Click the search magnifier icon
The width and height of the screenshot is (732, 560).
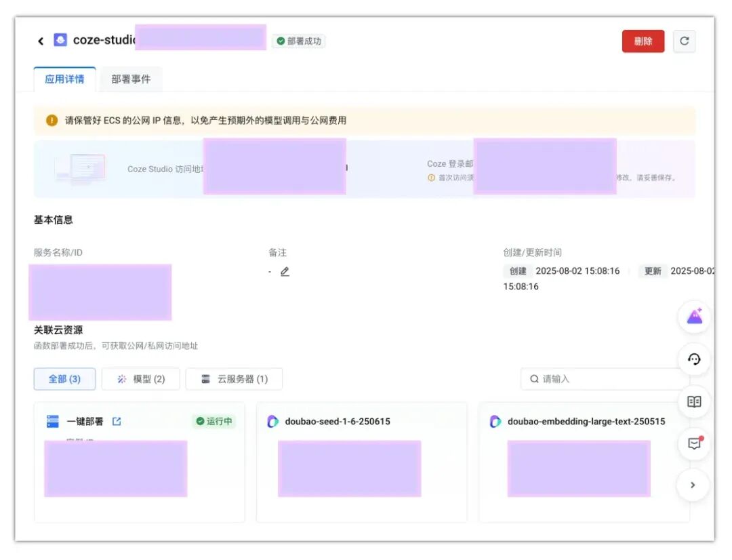pyautogui.click(x=534, y=379)
